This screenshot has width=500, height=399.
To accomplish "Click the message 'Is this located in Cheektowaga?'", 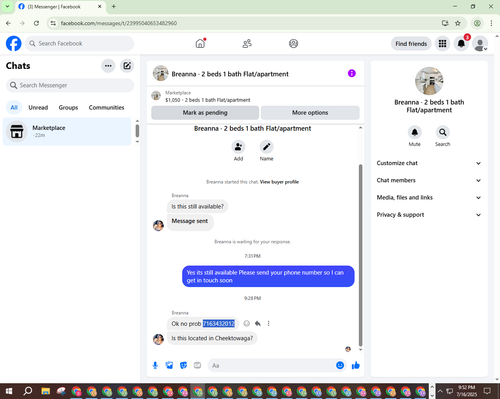I will (x=212, y=338).
